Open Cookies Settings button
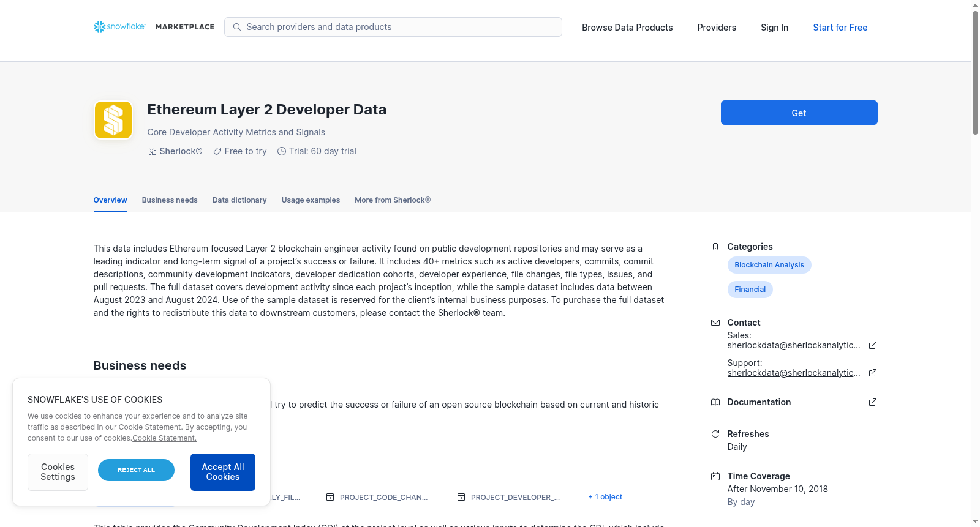The image size is (980, 527). 58,472
